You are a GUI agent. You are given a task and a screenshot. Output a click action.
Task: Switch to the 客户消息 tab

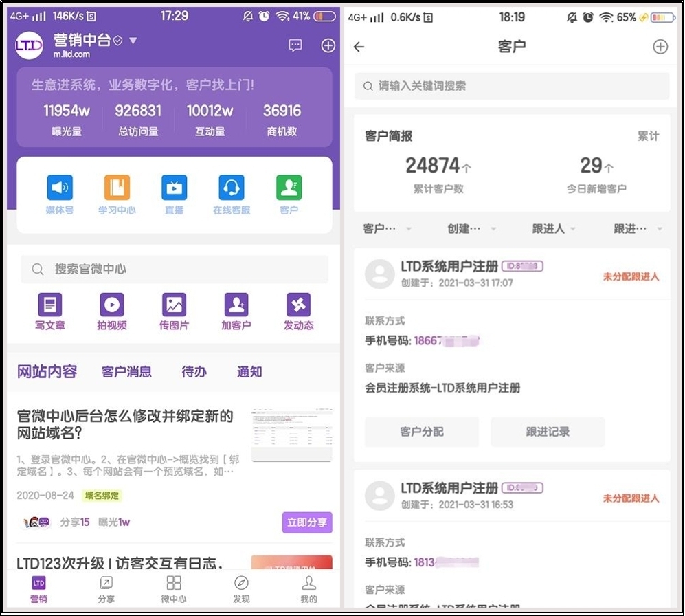(x=126, y=371)
